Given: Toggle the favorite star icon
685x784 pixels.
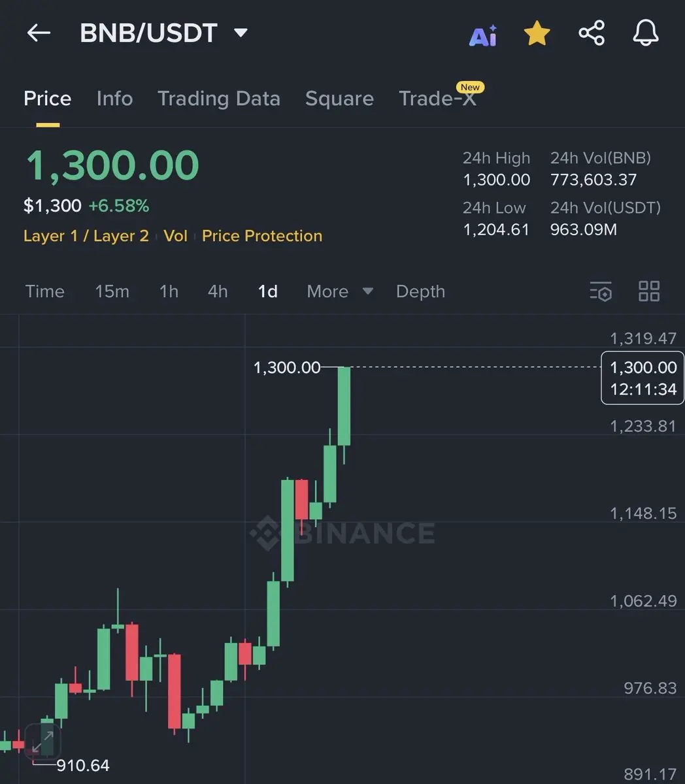Looking at the screenshot, I should (x=537, y=33).
